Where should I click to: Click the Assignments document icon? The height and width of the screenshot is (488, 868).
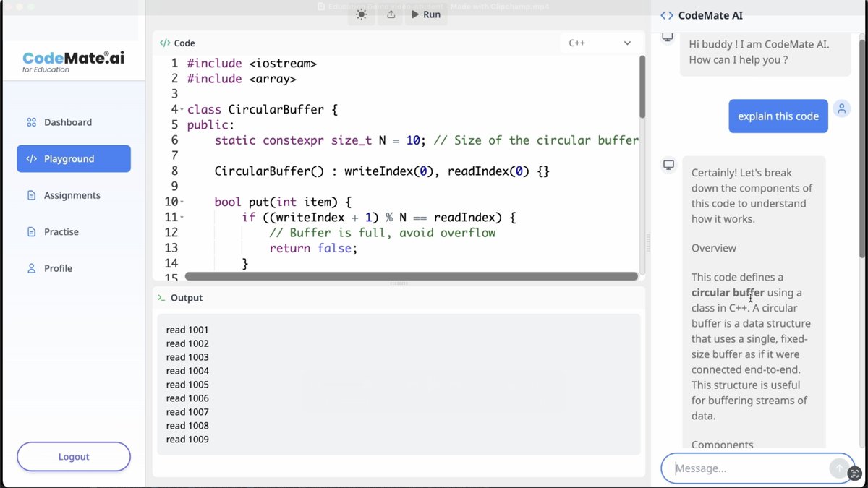31,195
